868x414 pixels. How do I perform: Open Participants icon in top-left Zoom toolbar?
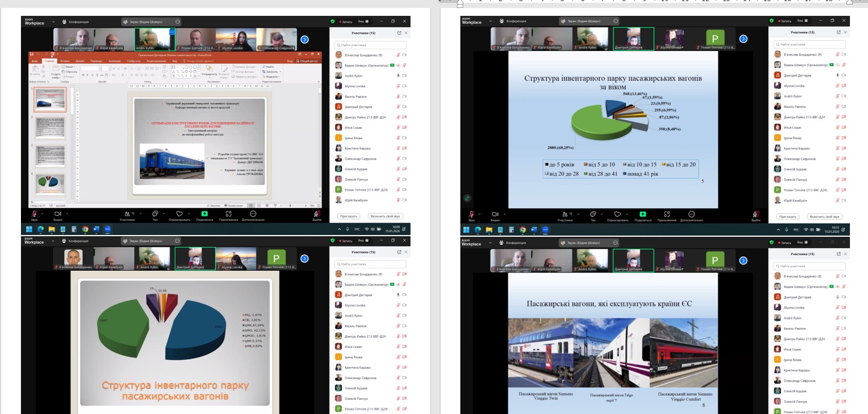[x=126, y=214]
